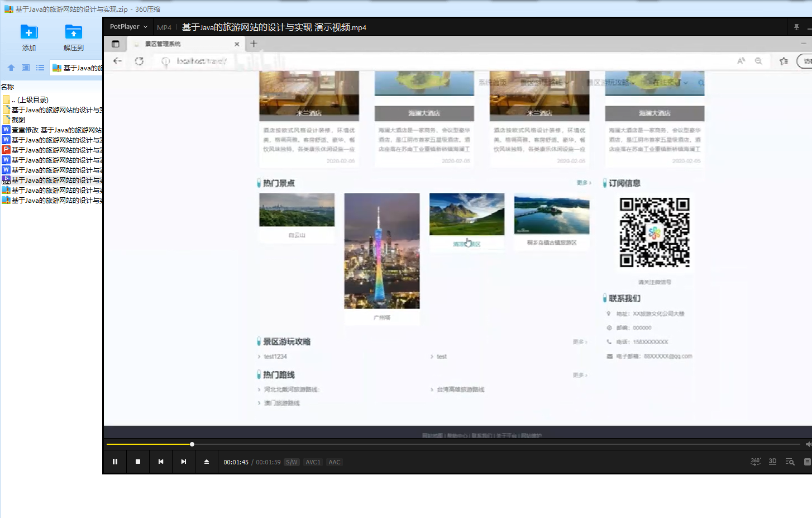Click the zoom magnifier icon in address bar
Image resolution: width=812 pixels, height=518 pixels.
(x=758, y=61)
